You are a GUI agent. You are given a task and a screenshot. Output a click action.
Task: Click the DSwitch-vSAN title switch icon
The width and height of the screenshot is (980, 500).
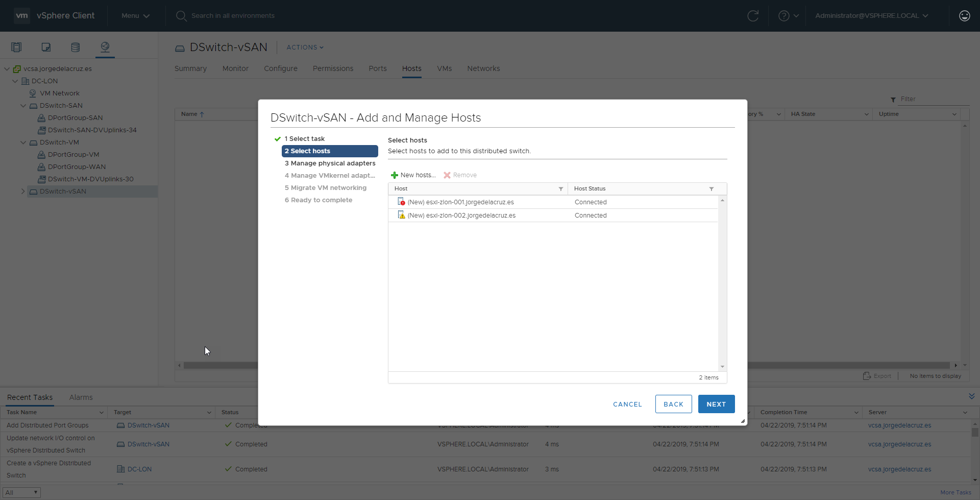(180, 48)
